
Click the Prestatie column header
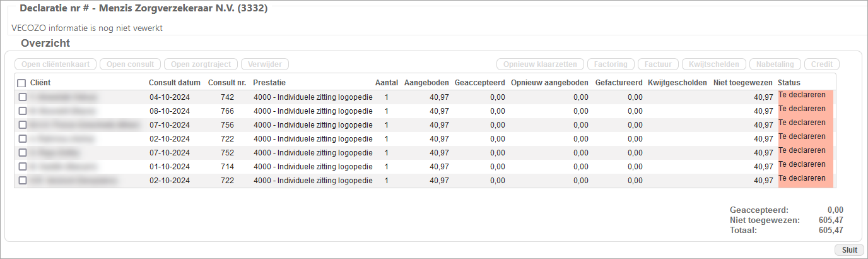point(269,83)
